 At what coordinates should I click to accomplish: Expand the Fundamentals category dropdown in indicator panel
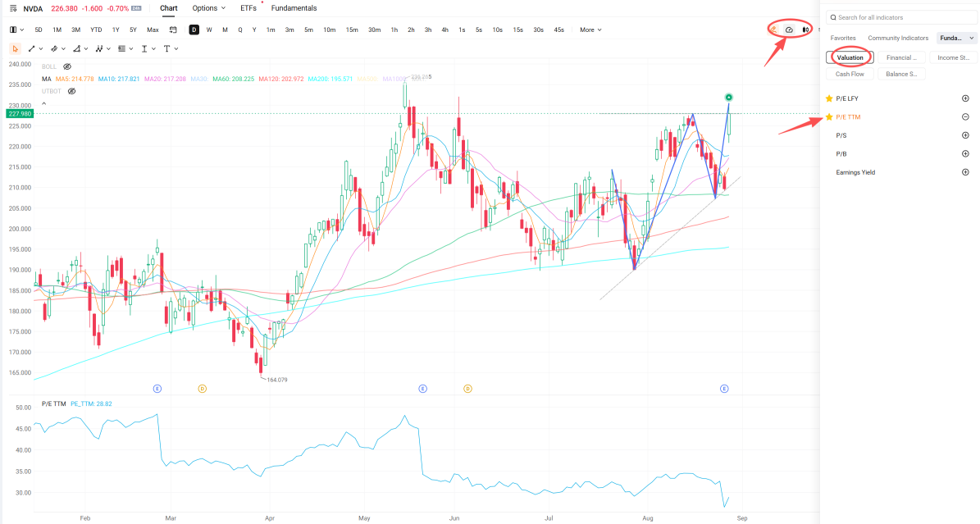tap(956, 39)
